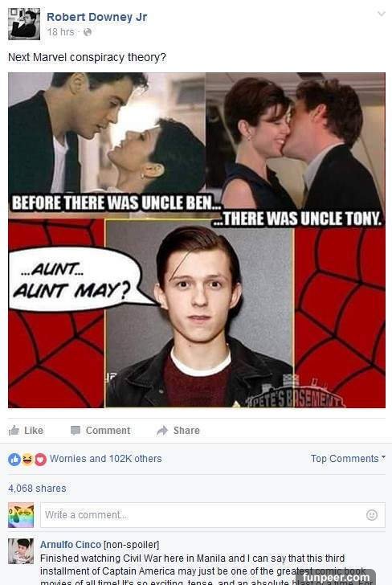
Task: Click your rainbow cat avatar beside comment box
Action: click(21, 515)
